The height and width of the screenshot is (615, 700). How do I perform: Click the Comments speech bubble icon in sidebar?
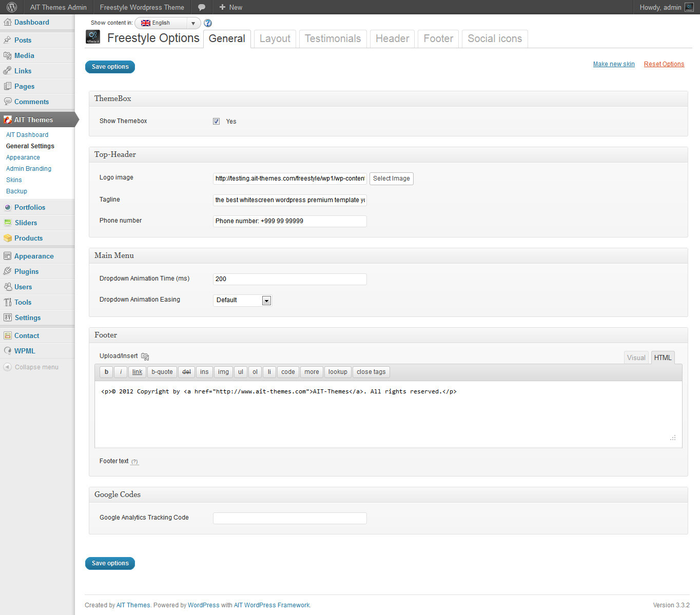(8, 102)
